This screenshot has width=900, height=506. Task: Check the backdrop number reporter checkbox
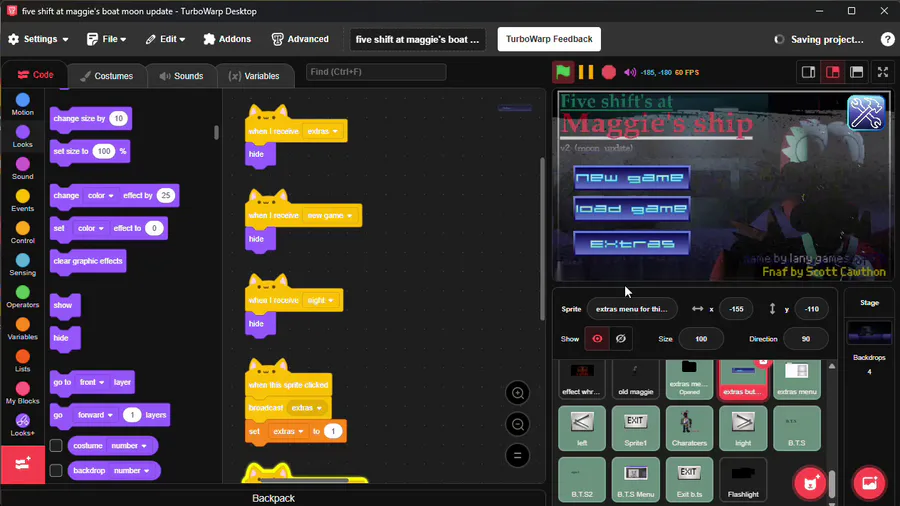(56, 470)
